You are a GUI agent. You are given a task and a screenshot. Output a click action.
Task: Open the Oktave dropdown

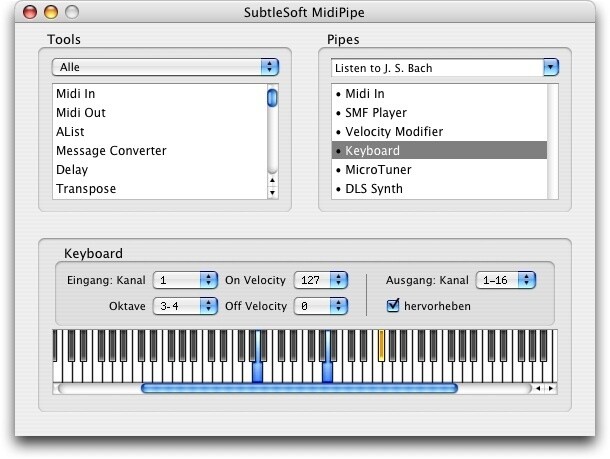(x=185, y=305)
